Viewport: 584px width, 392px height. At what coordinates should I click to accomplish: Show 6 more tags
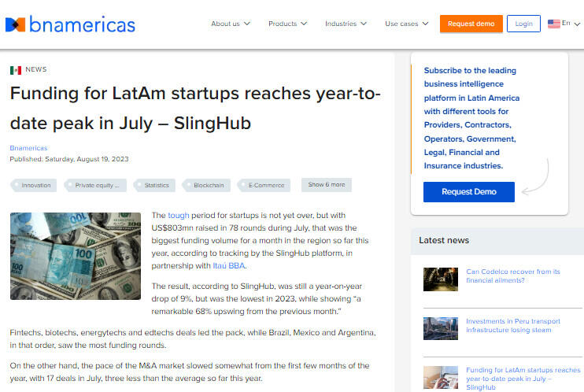point(326,185)
